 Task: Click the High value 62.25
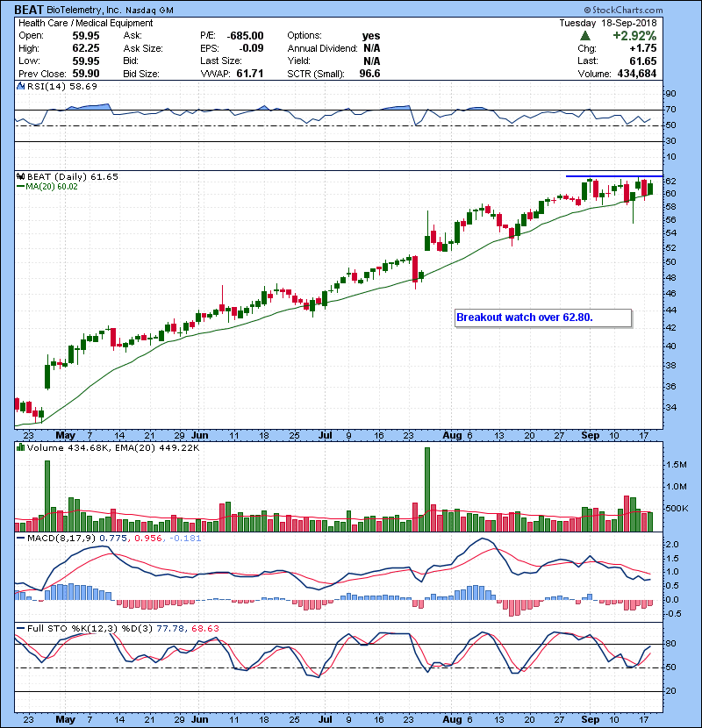[x=85, y=48]
